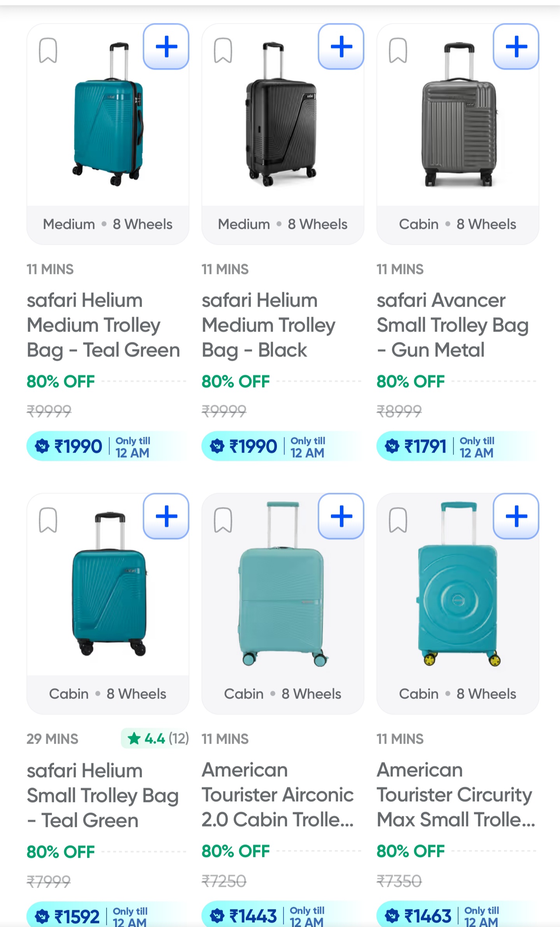Save the Airconic 2.0 Cabin Trolley to wishlist

tap(223, 520)
